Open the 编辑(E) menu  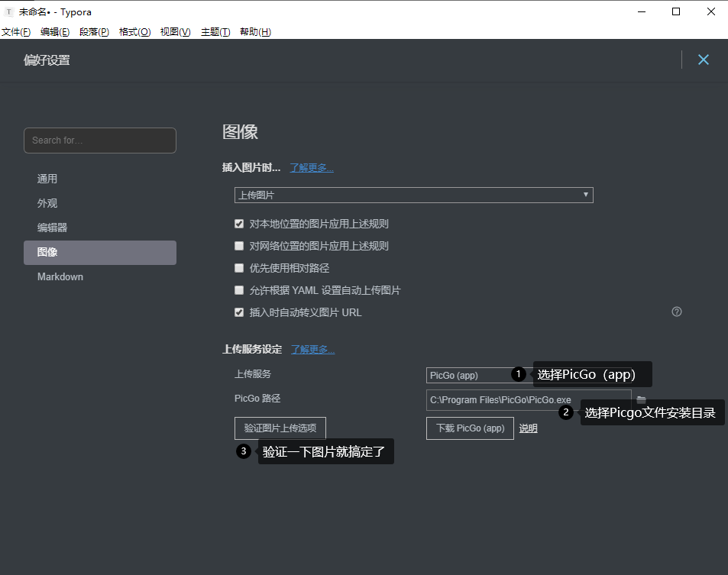click(x=55, y=31)
